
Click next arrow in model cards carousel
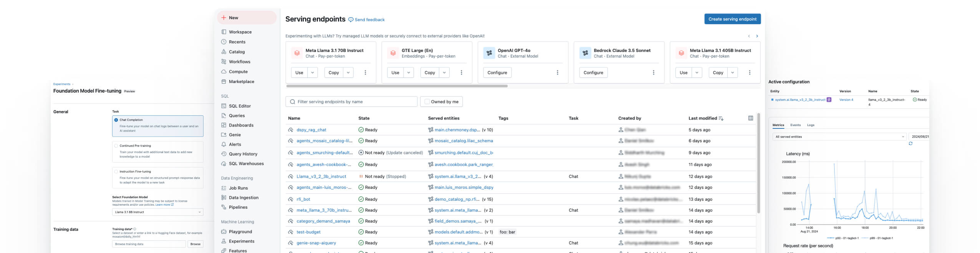(757, 36)
